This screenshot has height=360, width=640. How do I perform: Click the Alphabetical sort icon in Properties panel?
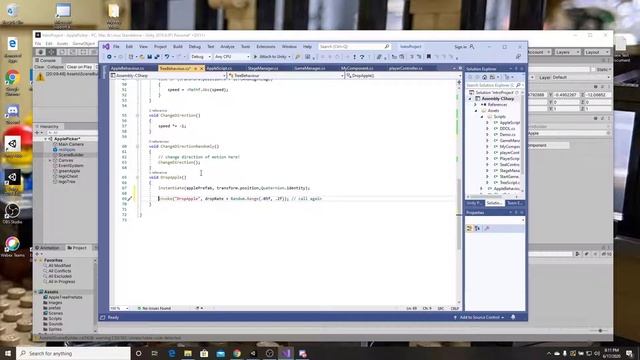tap(477, 229)
